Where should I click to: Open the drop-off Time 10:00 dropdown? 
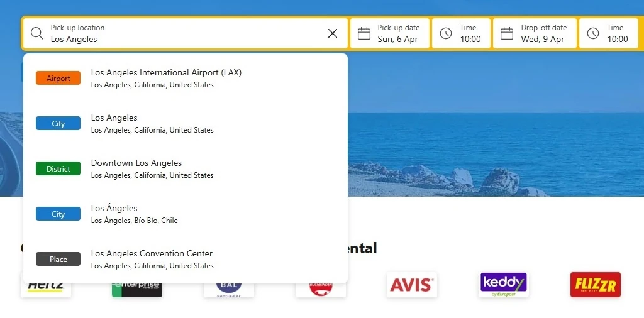[x=609, y=33]
